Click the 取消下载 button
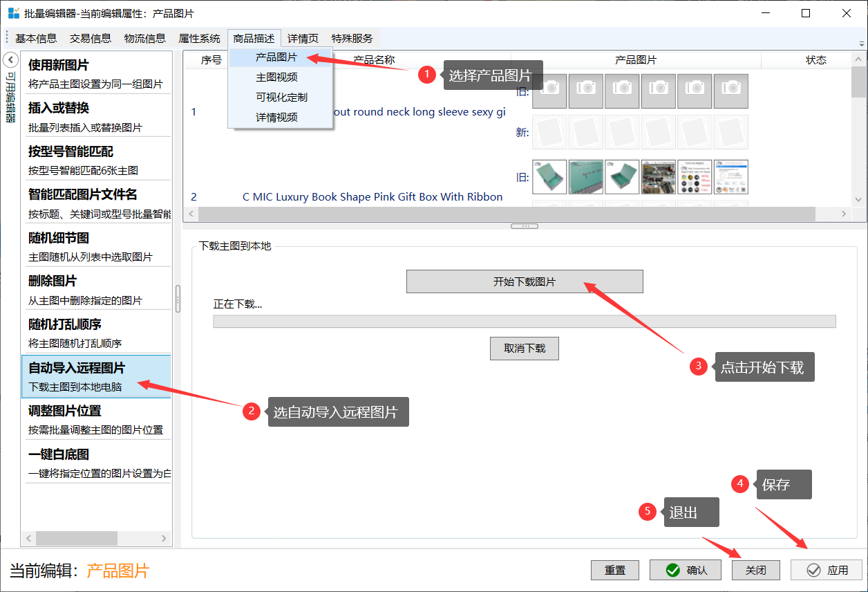This screenshot has height=592, width=868. (524, 349)
